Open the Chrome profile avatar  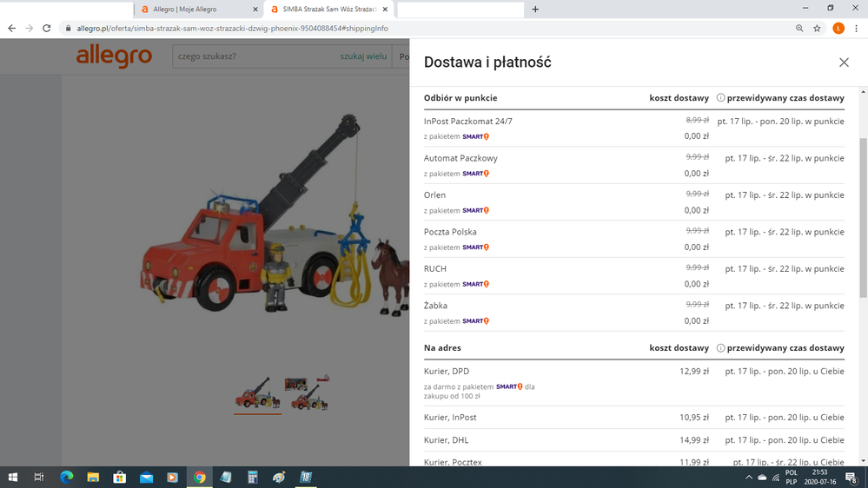coord(838,28)
